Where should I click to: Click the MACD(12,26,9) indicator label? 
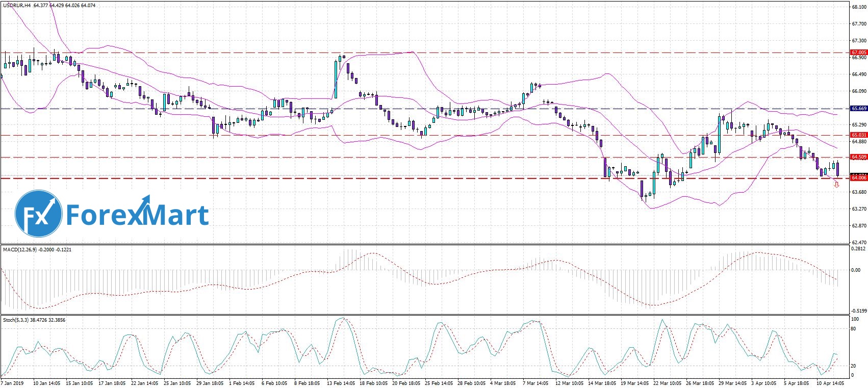(x=20, y=250)
